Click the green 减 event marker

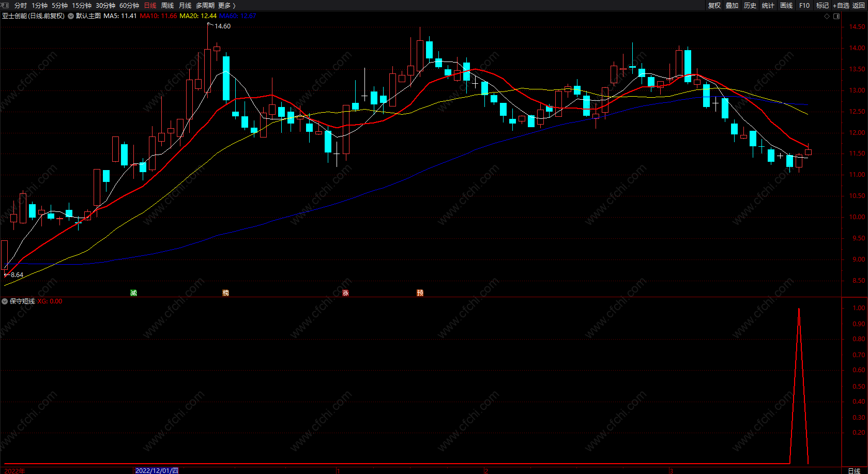[133, 293]
